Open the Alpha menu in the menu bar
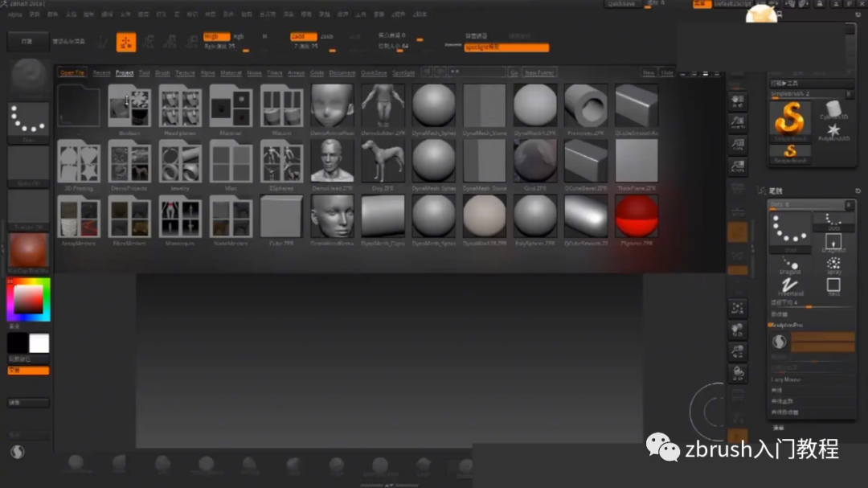Screen dimensions: 868x488 [x=15, y=14]
